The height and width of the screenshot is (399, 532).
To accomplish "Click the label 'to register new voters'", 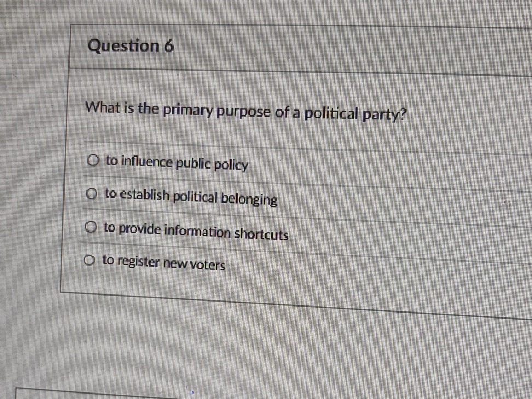I will [163, 264].
